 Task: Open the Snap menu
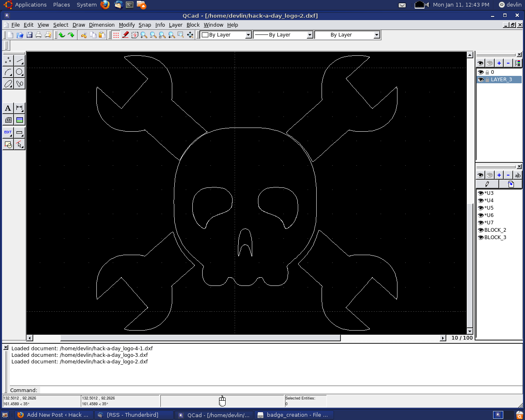tap(144, 25)
